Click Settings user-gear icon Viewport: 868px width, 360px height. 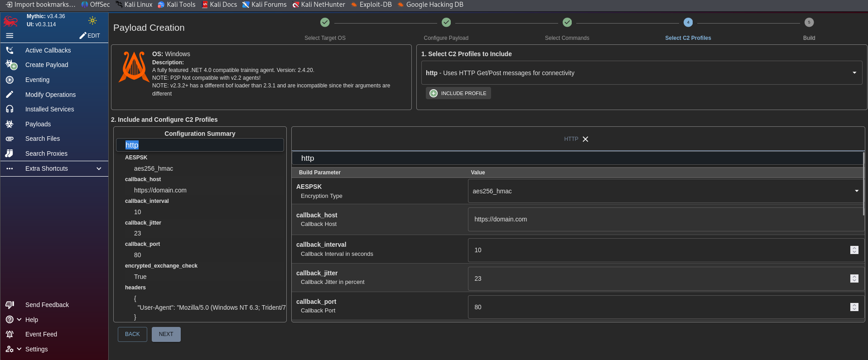pyautogui.click(x=10, y=349)
